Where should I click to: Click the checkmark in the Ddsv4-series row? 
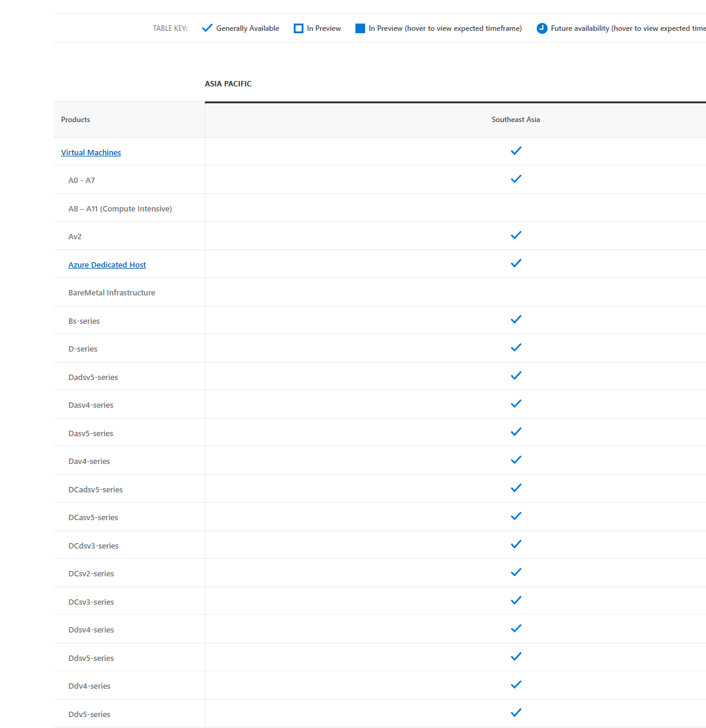(x=516, y=628)
